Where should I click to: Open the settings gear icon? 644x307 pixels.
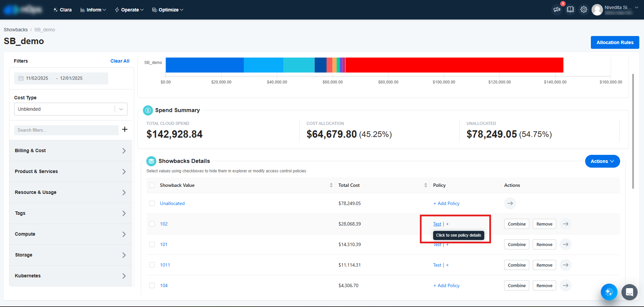pos(584,9)
